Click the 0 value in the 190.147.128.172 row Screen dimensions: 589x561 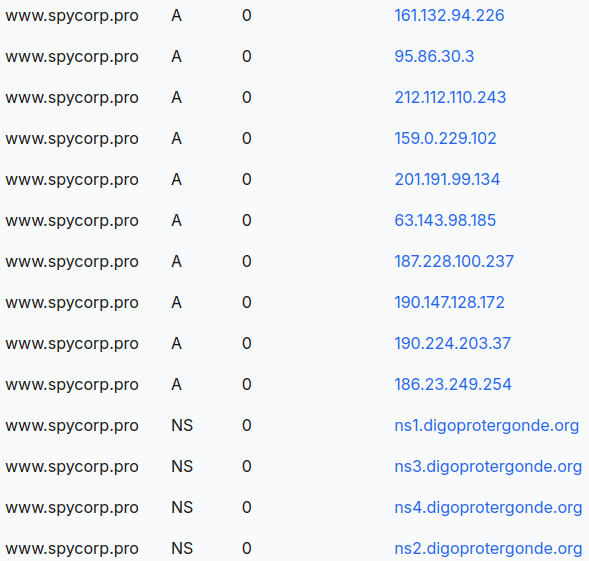pyautogui.click(x=247, y=302)
